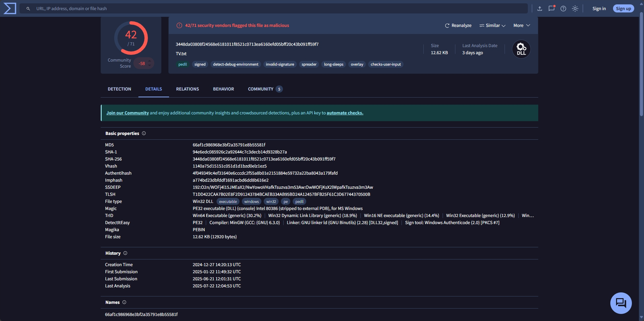Screen dimensions: 644x321
Task: Toggle the light/dark theme icon
Action: pyautogui.click(x=575, y=9)
